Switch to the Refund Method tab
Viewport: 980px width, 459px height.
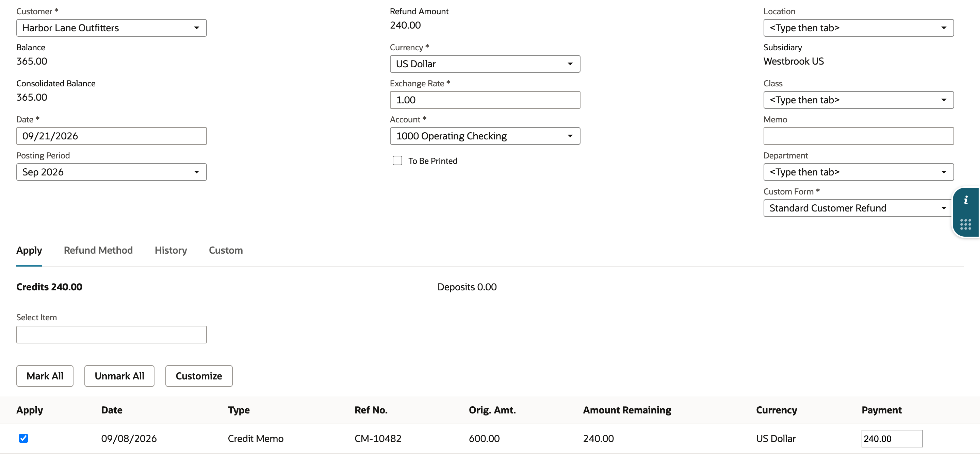(98, 250)
